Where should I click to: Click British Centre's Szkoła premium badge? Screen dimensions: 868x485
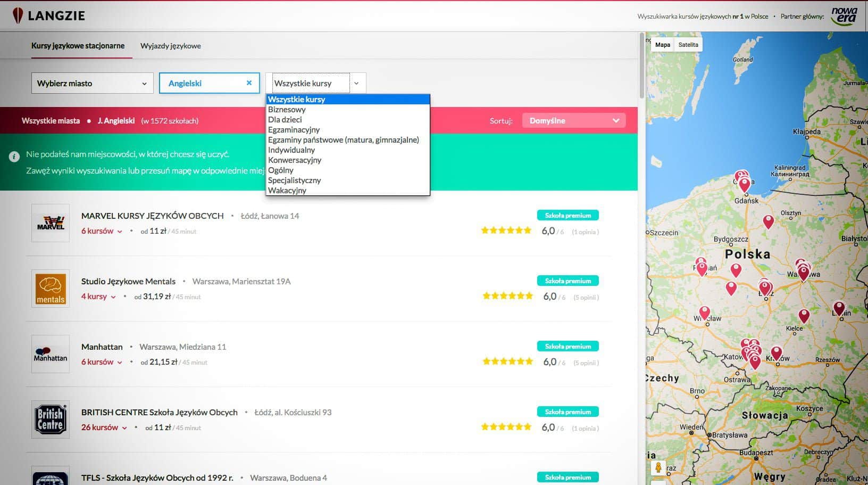(568, 412)
